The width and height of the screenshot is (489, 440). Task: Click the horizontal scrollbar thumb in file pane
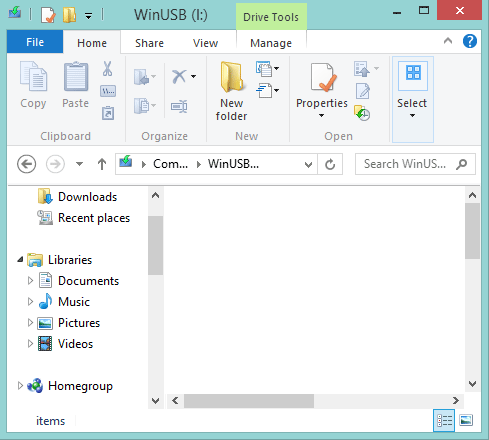coord(249,401)
